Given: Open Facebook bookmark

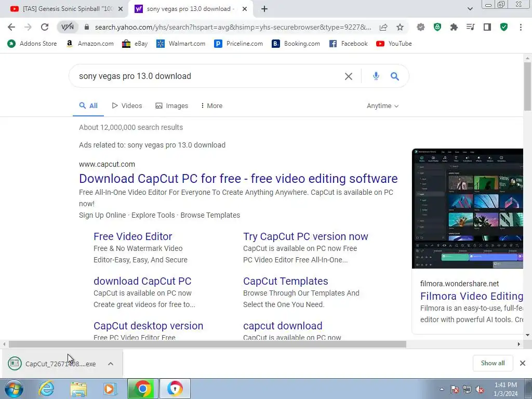Looking at the screenshot, I should click(348, 44).
